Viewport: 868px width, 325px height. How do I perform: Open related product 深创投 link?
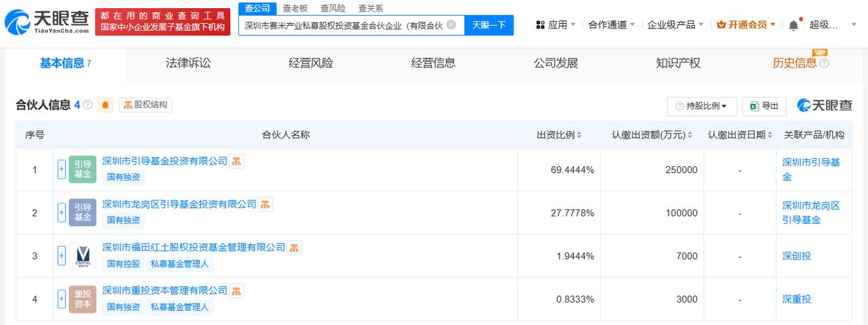point(797,256)
